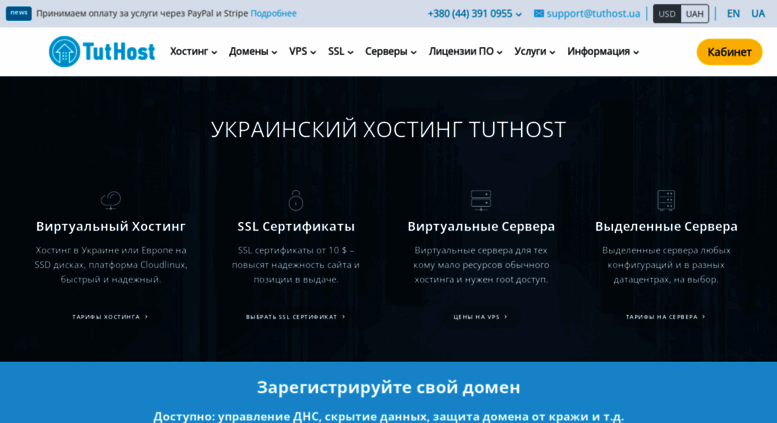Click the Подробнее news link

(274, 13)
